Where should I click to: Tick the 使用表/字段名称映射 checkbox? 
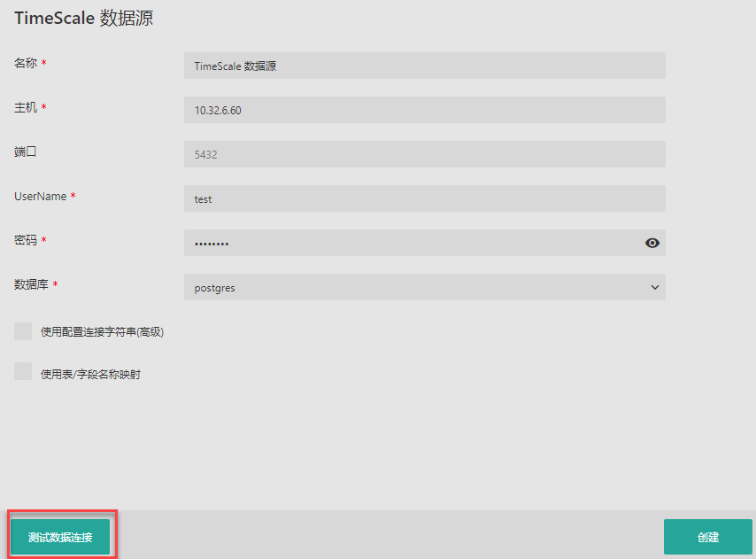point(23,372)
